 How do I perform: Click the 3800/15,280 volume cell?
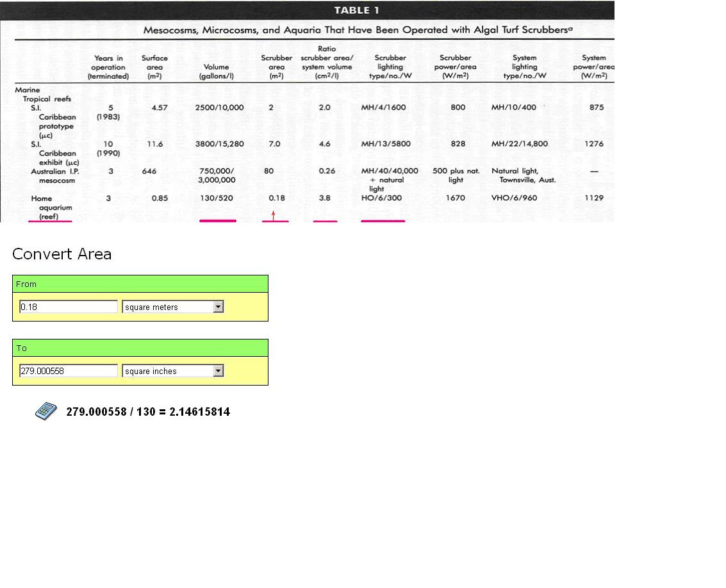[x=219, y=144]
